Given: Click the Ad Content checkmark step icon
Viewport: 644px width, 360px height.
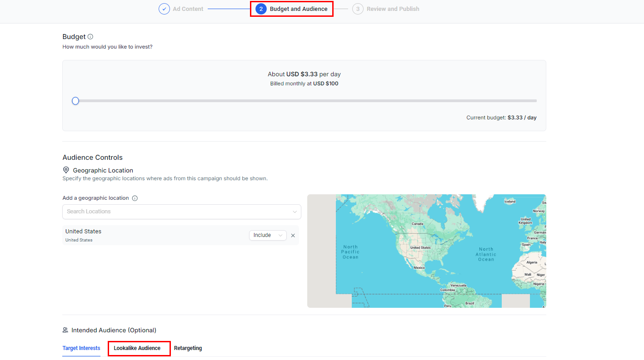Looking at the screenshot, I should [164, 9].
